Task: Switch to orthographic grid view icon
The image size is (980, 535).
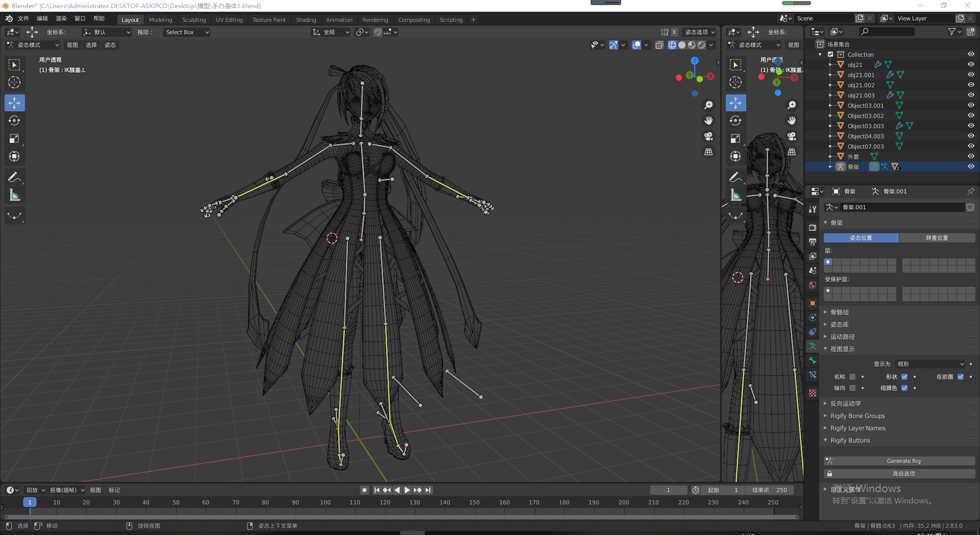Action: click(708, 152)
